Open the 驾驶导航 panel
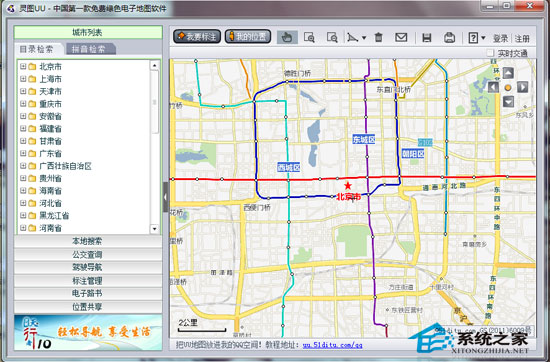The image size is (550, 362). pos(88,267)
